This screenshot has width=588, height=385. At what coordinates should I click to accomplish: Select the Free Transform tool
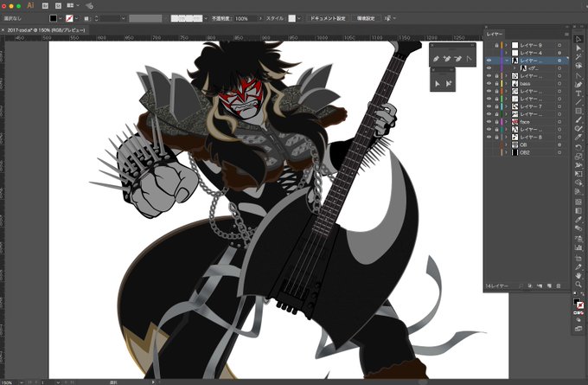578,175
